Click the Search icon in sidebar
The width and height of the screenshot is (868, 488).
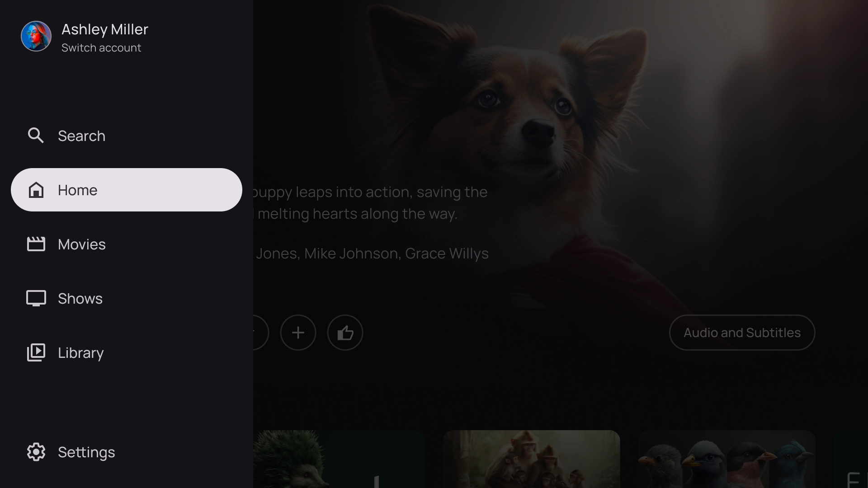36,135
